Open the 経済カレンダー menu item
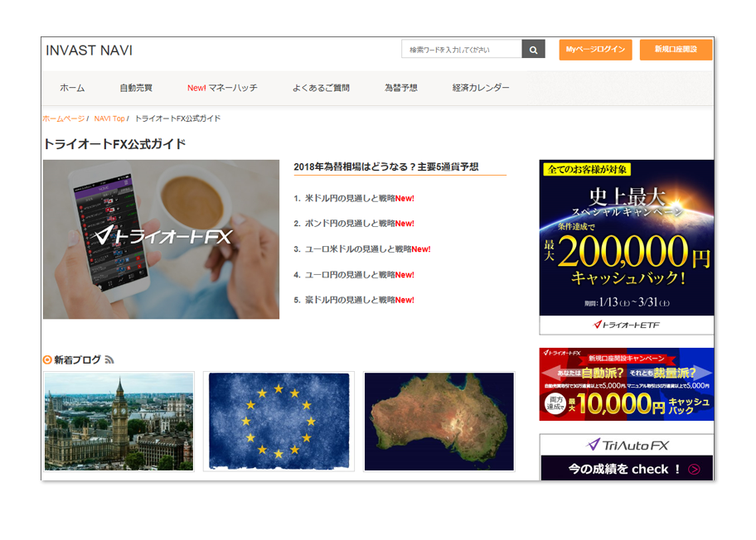The width and height of the screenshot is (756, 540). [481, 88]
